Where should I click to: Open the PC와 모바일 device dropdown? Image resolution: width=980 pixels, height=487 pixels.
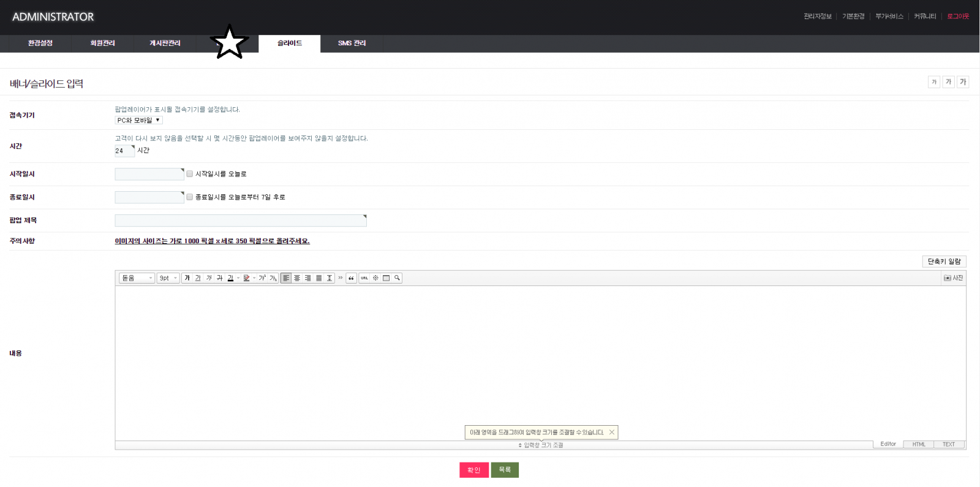click(138, 121)
